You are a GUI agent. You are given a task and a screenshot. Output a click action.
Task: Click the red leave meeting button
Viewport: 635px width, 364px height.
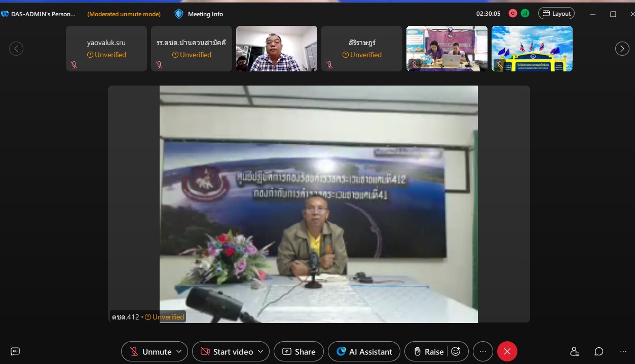click(507, 351)
